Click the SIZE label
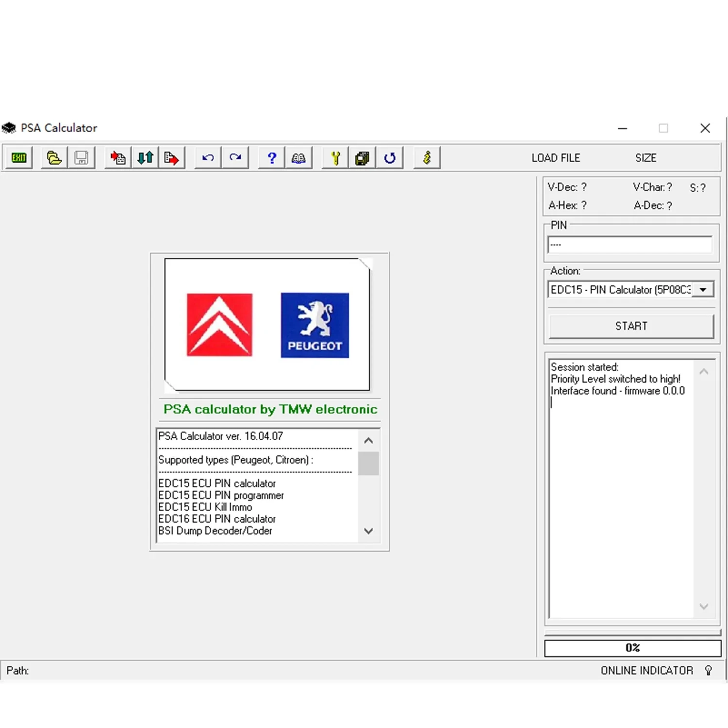 click(x=645, y=158)
